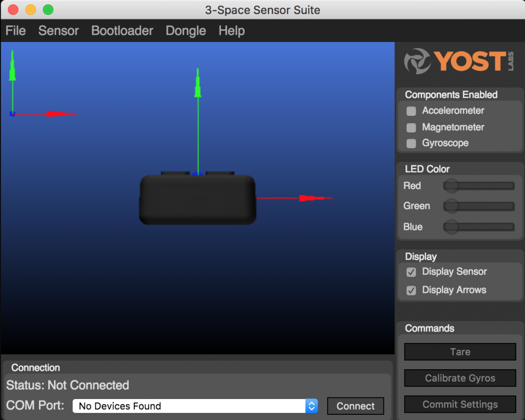Enable the Accelerometer checkbox
Screen dimensions: 525x420
click(411, 111)
